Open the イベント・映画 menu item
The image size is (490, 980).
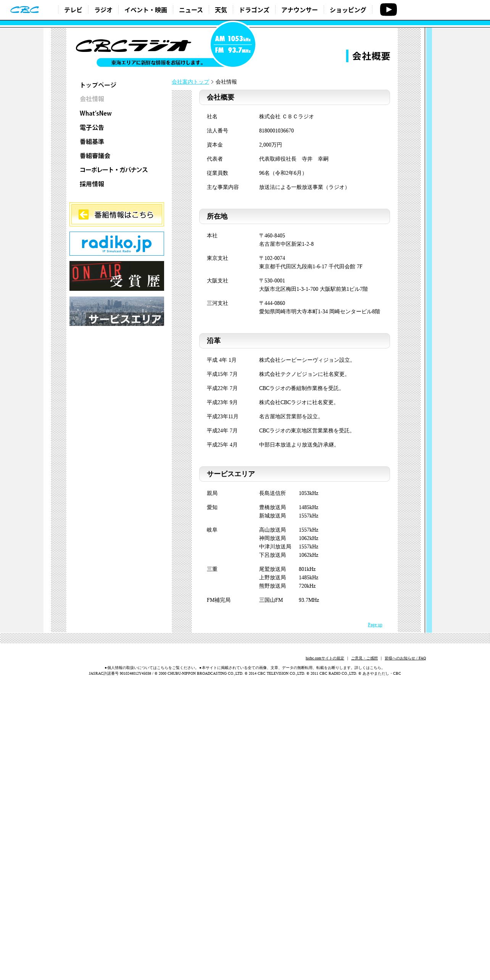146,10
